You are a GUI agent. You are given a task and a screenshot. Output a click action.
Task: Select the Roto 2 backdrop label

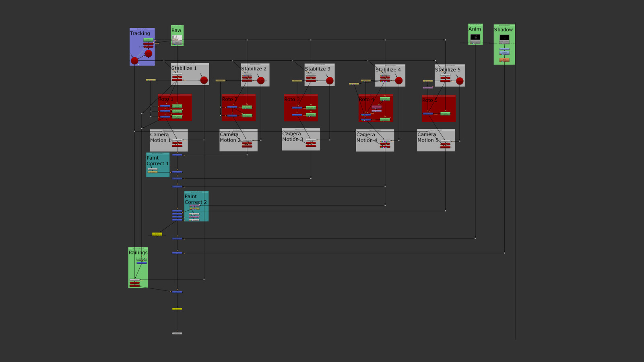point(230,99)
